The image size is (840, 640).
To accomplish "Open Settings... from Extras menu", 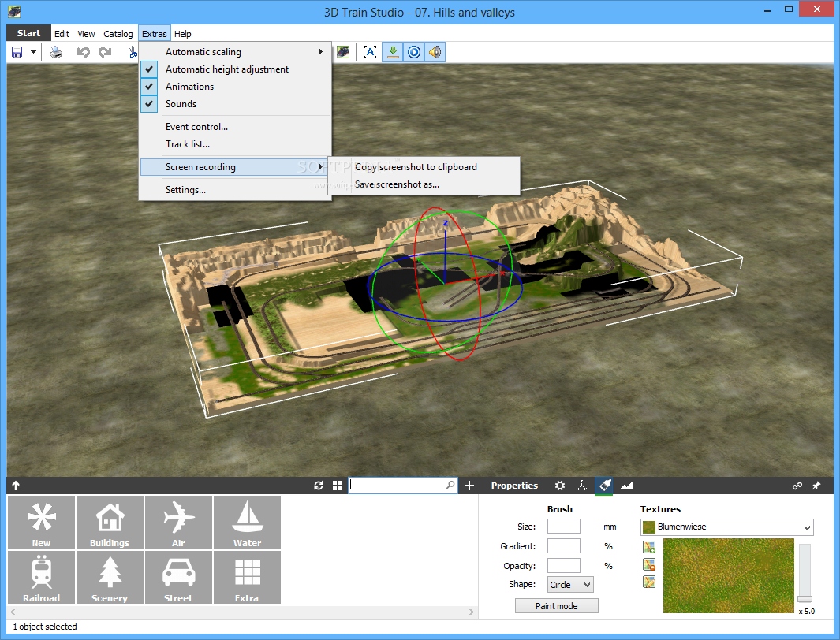I will pyautogui.click(x=235, y=190).
